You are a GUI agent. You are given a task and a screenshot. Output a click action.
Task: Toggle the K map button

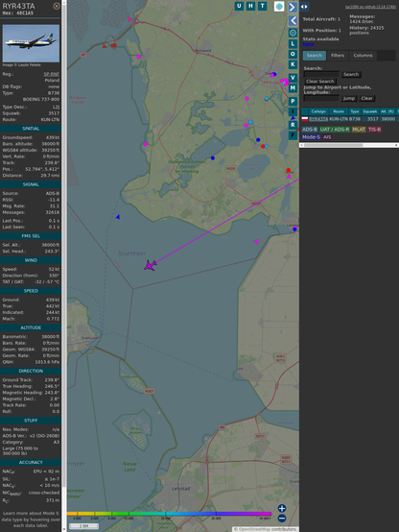(293, 64)
